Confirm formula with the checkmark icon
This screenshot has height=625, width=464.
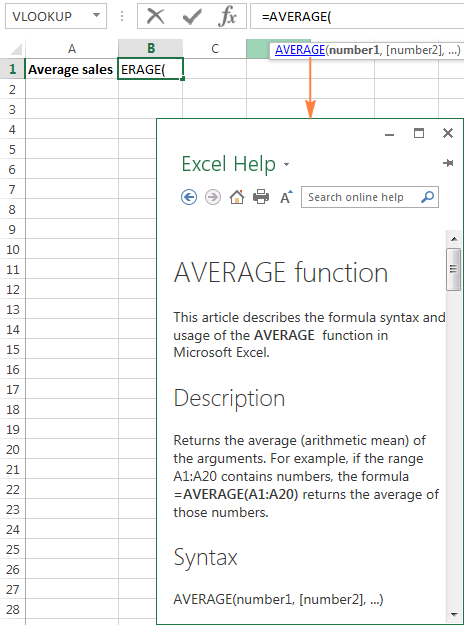(x=192, y=17)
